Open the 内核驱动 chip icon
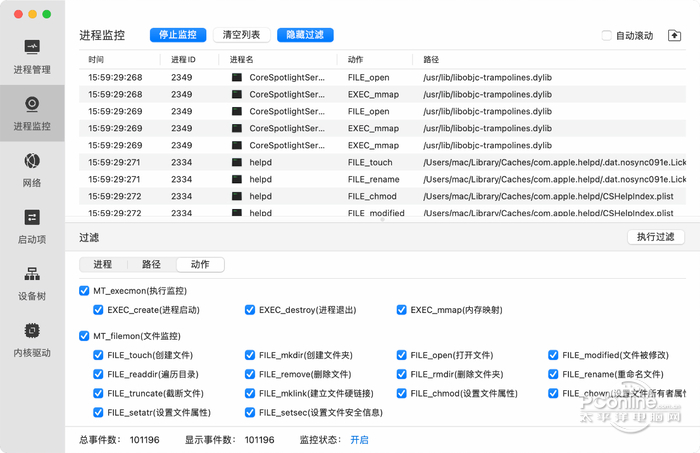This screenshot has height=453, width=700. pos(32,330)
